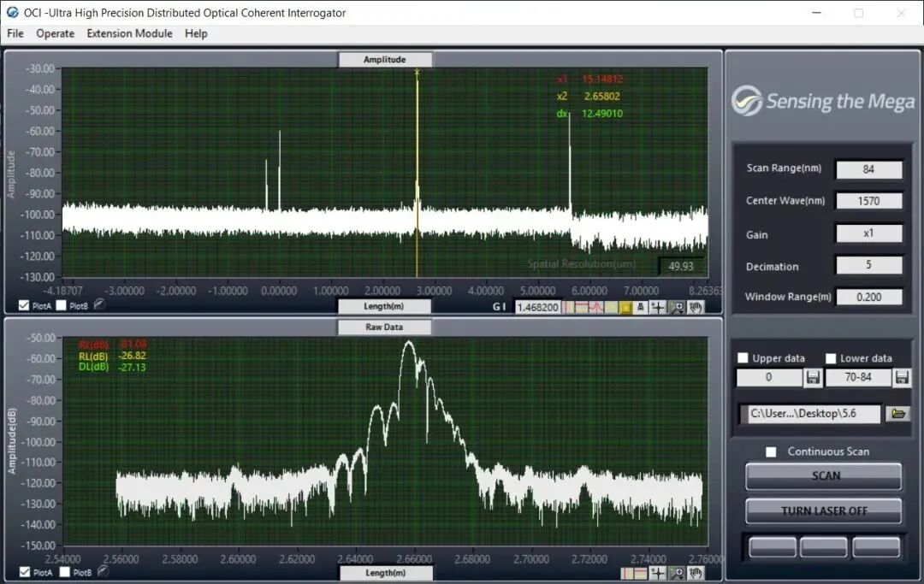Click the Sensing the Mega logo

click(x=823, y=101)
